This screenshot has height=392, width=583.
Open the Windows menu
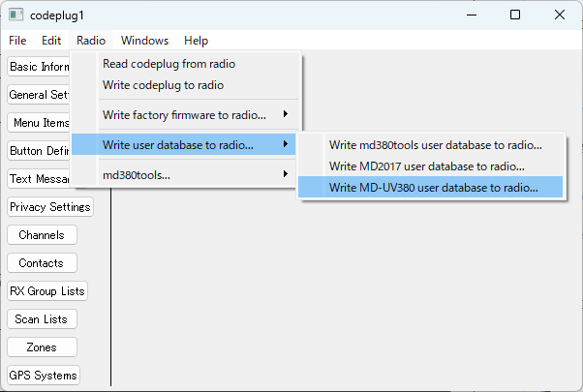(144, 41)
